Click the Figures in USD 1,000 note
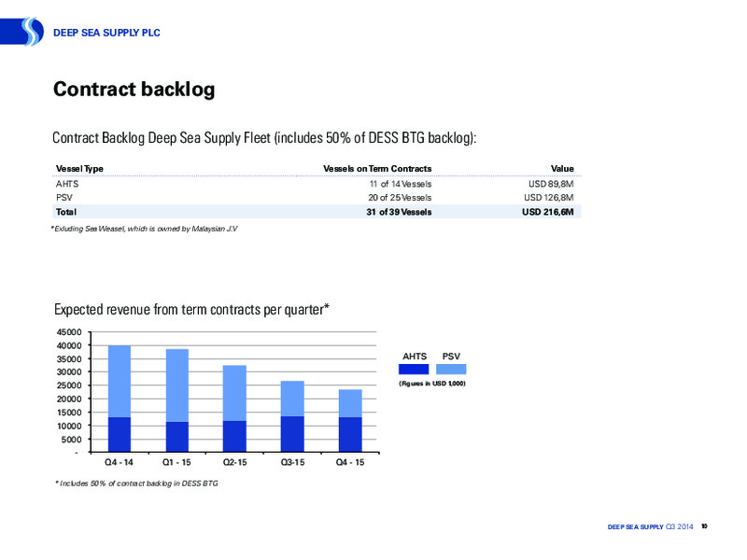This screenshot has width=747, height=560. (x=432, y=384)
